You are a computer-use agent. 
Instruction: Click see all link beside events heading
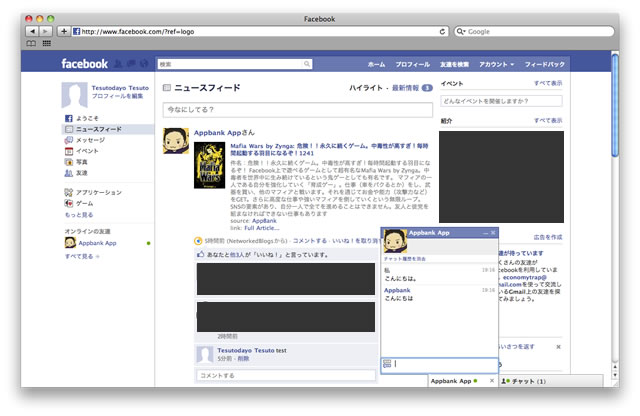click(x=548, y=83)
